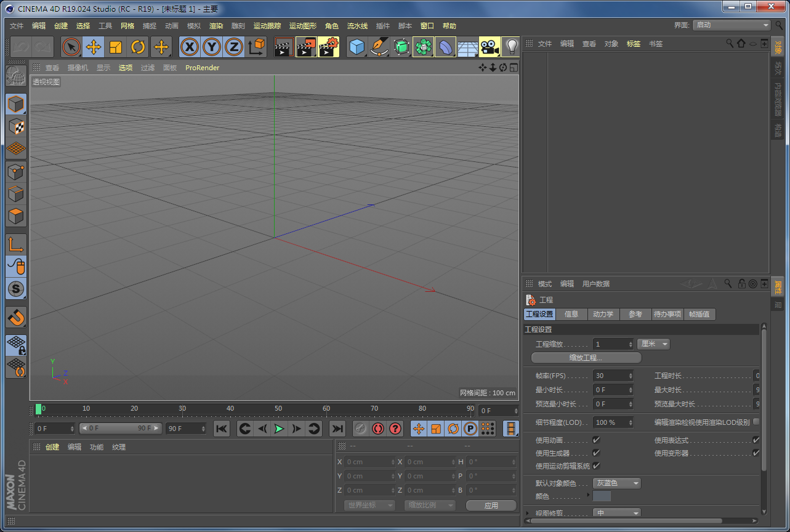Add a Cube primitive object
Screen dimensions: 790x532
point(357,47)
